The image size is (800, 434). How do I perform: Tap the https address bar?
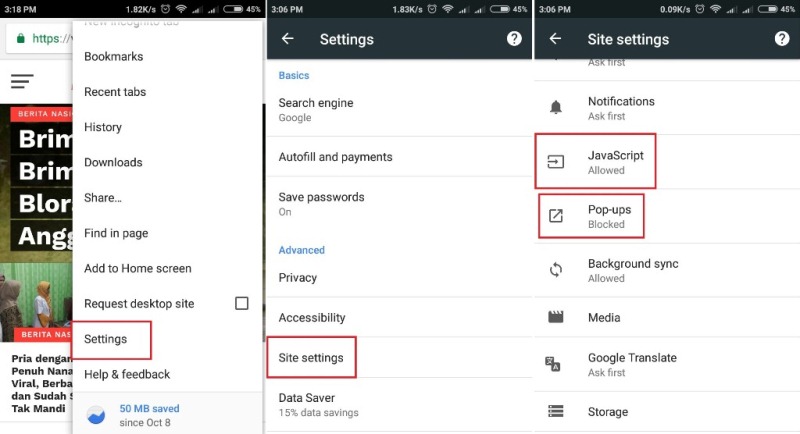[41, 38]
